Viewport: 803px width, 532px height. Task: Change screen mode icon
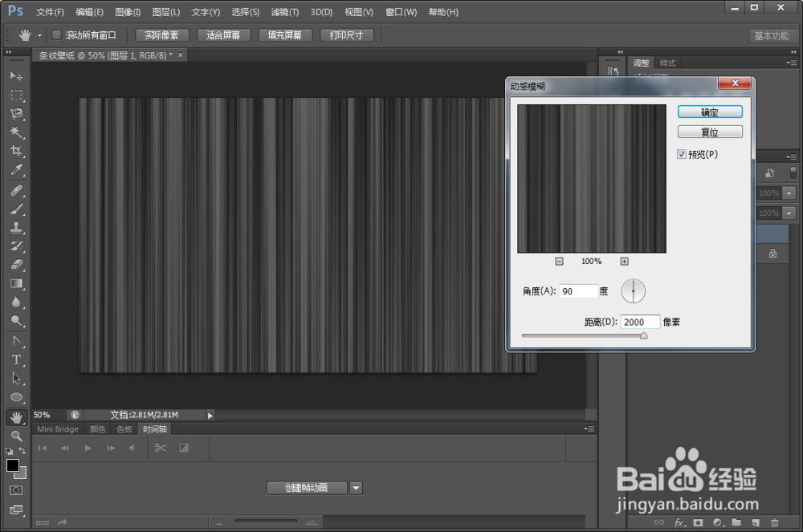tap(16, 510)
